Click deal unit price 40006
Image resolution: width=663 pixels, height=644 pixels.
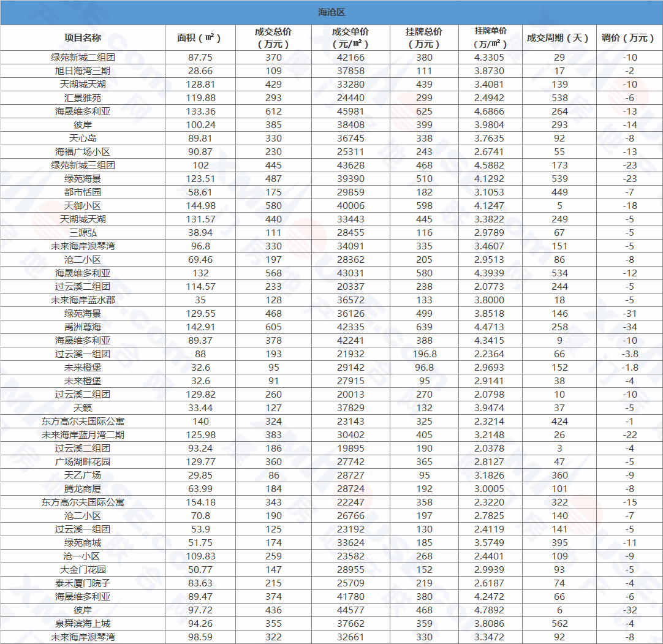point(350,206)
